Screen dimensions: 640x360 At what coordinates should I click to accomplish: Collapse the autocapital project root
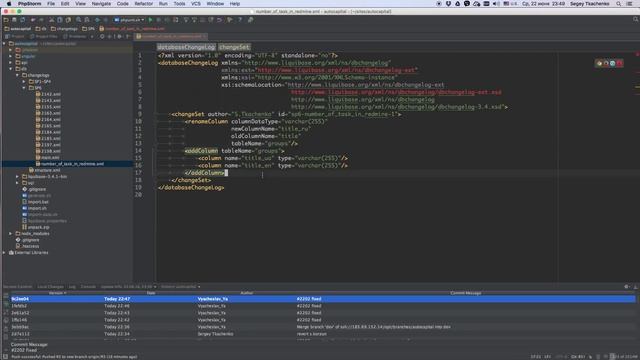click(x=4, y=44)
